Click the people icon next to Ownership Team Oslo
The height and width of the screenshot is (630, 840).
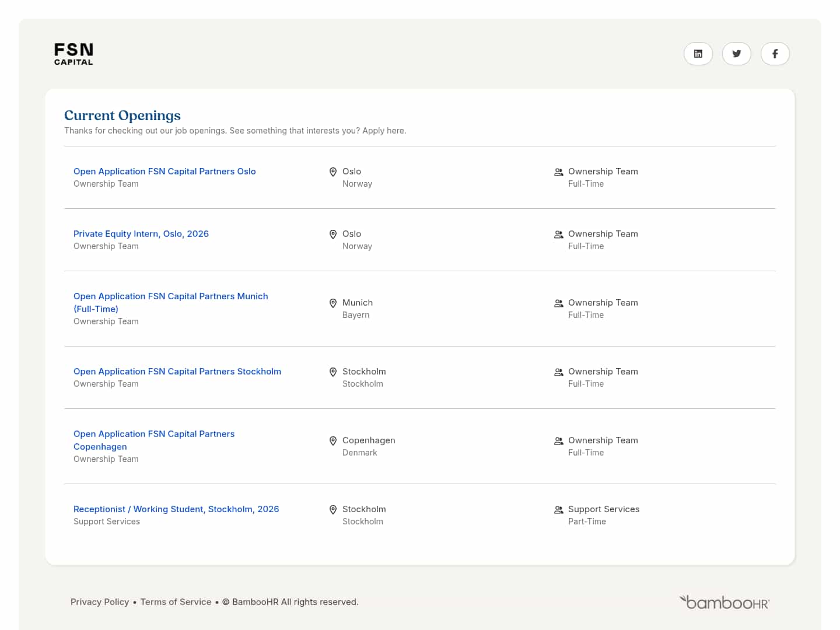[558, 172]
